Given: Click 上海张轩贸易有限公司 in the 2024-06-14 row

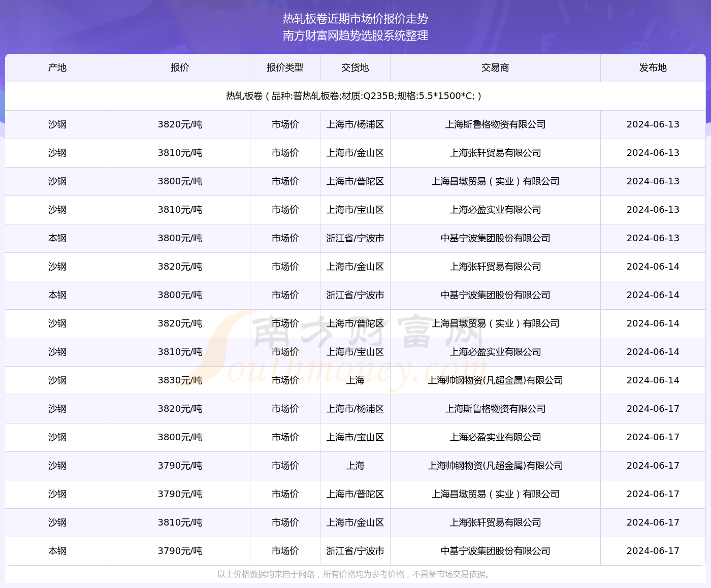Looking at the screenshot, I should [x=495, y=267].
